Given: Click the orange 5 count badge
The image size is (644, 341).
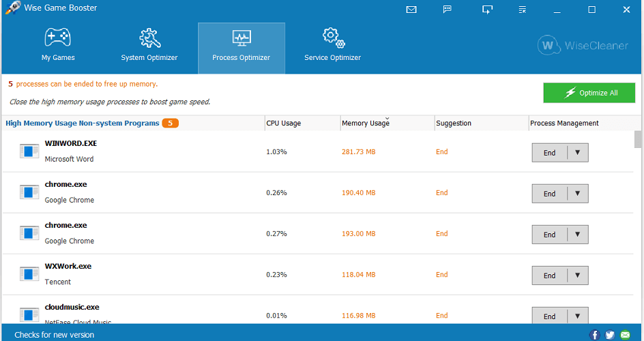Looking at the screenshot, I should point(170,123).
